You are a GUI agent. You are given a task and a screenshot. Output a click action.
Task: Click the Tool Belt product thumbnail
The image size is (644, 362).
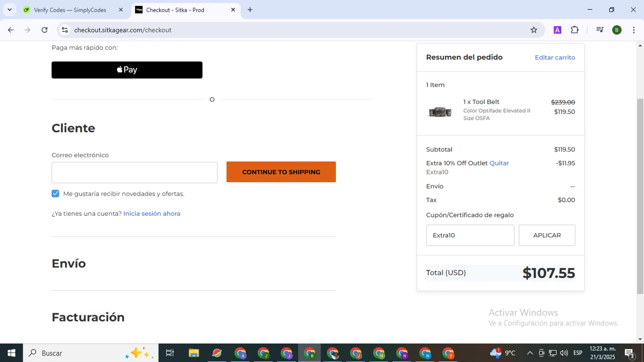440,112
